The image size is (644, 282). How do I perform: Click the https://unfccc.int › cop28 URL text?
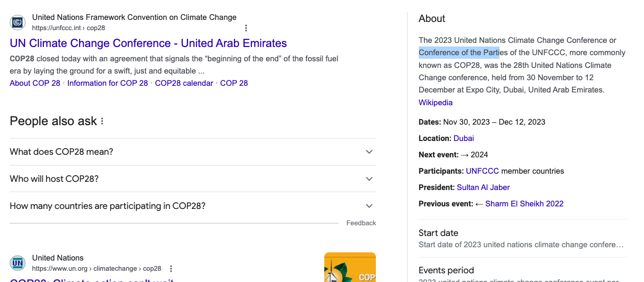[68, 28]
